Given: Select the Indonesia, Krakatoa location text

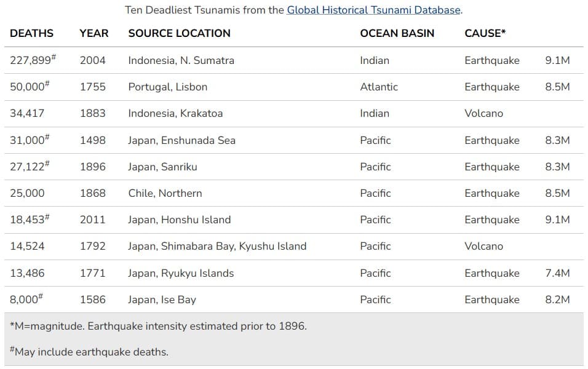Looking at the screenshot, I should point(175,113).
